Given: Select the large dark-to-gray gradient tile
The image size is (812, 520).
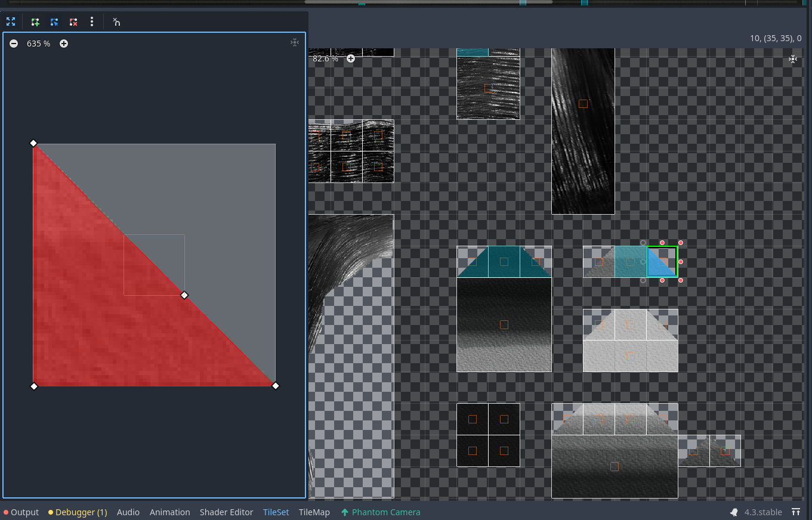Looking at the screenshot, I should tap(504, 324).
